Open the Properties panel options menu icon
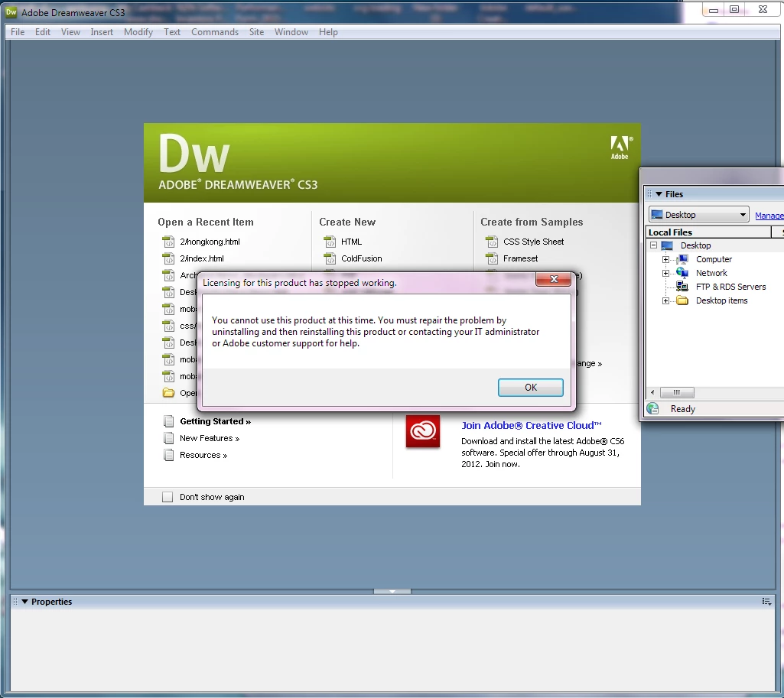This screenshot has height=698, width=784. pyautogui.click(x=766, y=602)
